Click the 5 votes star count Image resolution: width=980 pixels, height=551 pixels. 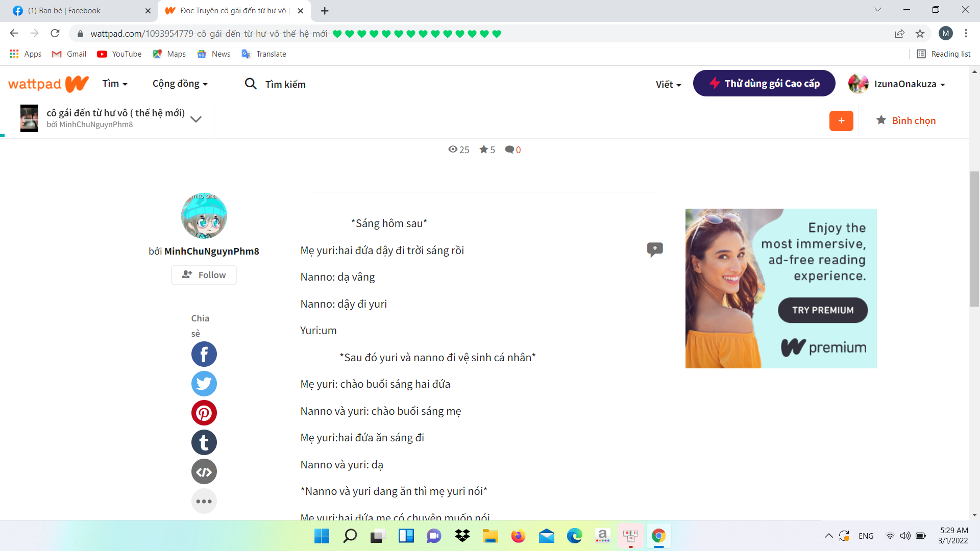pos(487,149)
